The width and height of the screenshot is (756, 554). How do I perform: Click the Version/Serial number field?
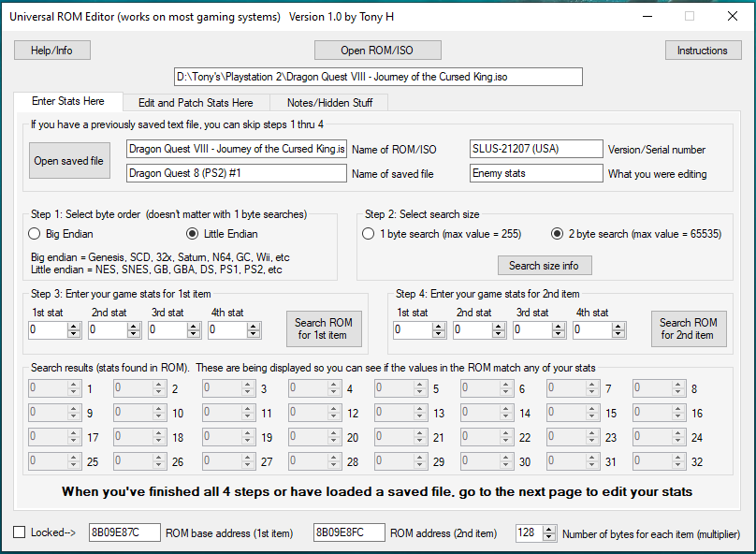tap(535, 149)
